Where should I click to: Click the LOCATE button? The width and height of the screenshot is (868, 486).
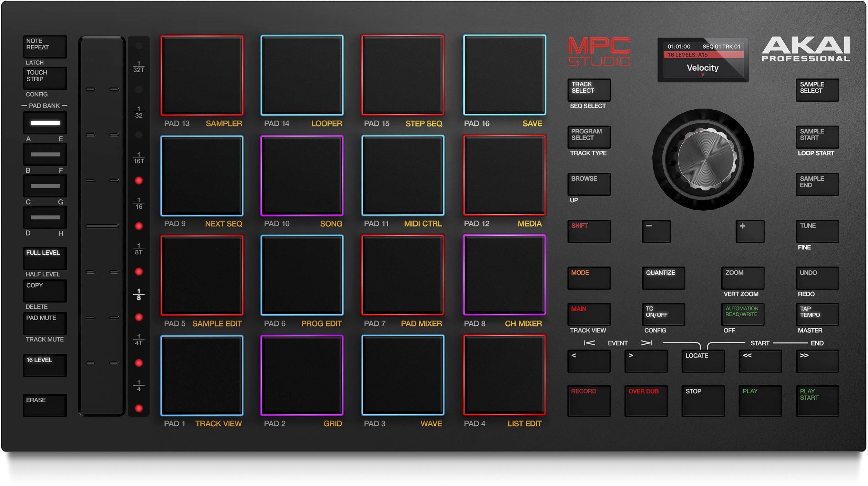703,361
